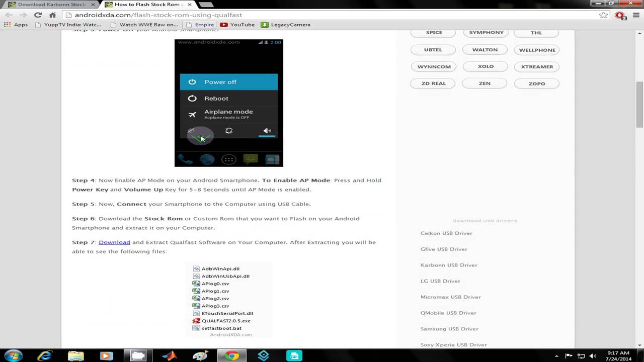644x362 pixels.
Task: Click the red extension icon in toolbar
Action: 620,15
